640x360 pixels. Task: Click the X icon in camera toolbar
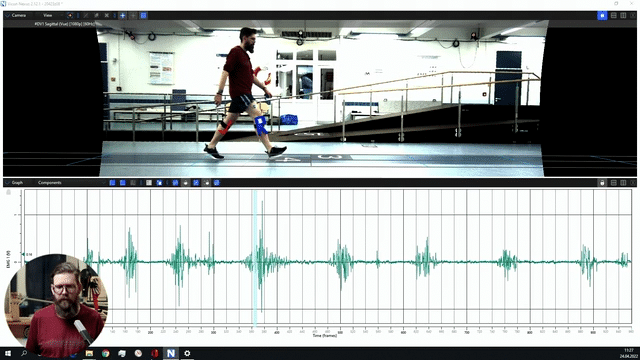tap(107, 16)
